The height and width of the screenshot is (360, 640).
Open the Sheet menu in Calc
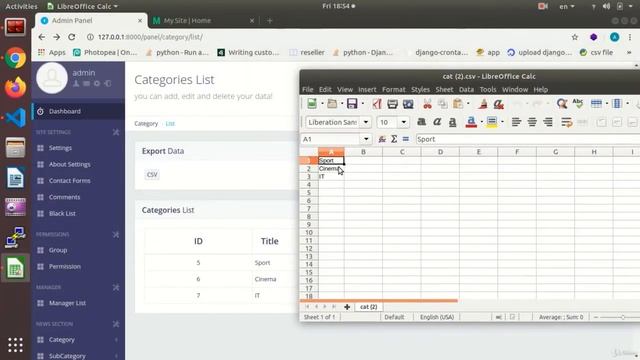point(444,89)
